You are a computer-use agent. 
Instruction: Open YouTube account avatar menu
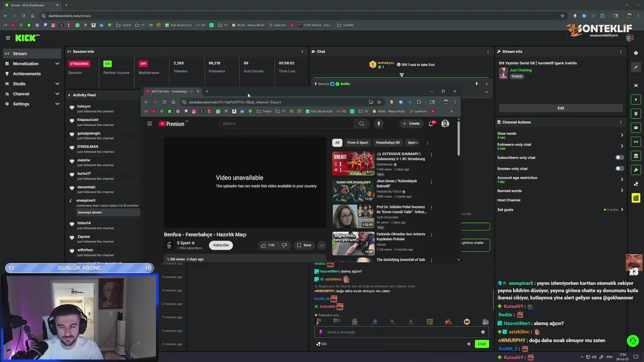click(445, 124)
